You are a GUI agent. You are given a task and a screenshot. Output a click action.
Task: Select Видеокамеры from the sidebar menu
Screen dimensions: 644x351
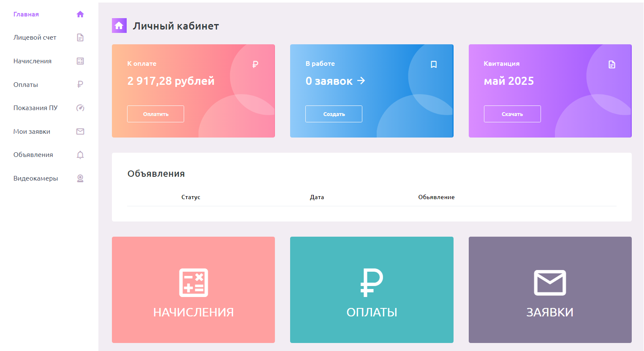click(x=35, y=178)
